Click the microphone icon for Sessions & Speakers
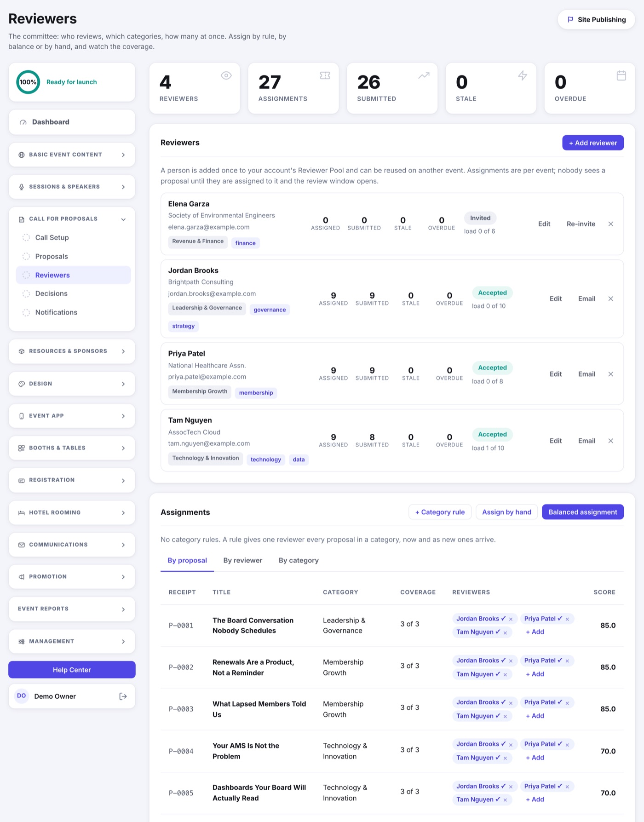Screen dimensions: 644x822 21,187
